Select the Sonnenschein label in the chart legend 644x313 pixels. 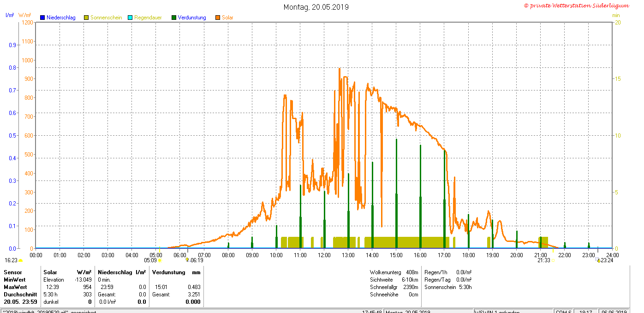click(x=106, y=18)
